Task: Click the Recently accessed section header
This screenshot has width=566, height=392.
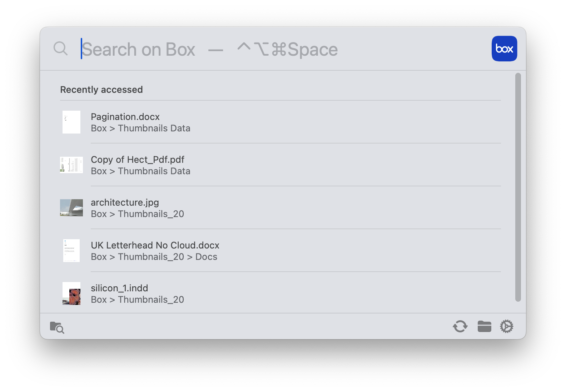Action: pyautogui.click(x=101, y=90)
